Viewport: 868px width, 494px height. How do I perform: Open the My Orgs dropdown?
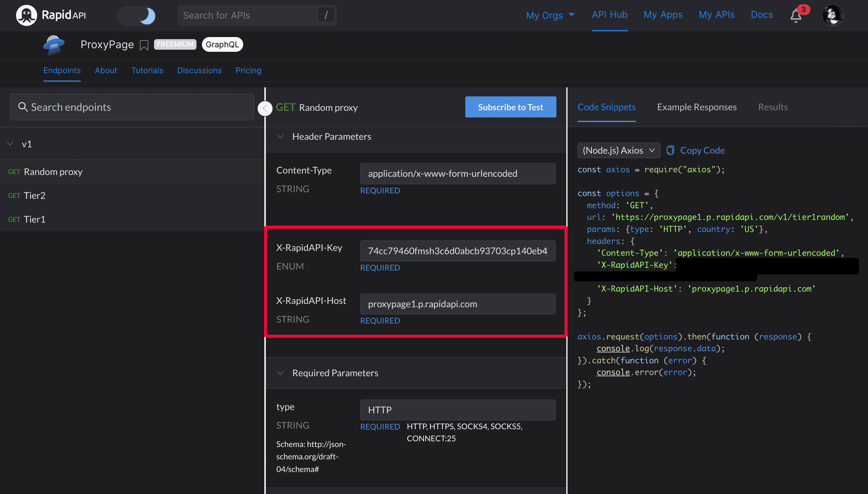[550, 15]
